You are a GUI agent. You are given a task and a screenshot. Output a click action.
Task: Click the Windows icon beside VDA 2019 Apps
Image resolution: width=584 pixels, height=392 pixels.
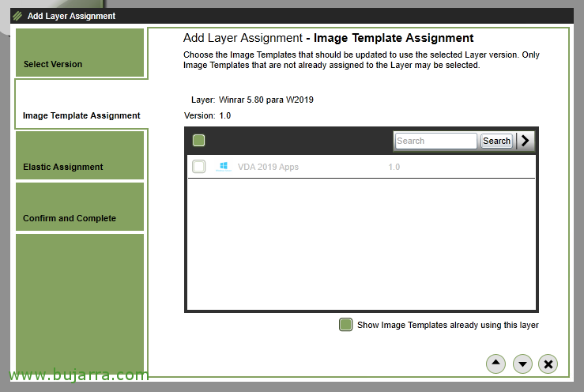coord(224,167)
